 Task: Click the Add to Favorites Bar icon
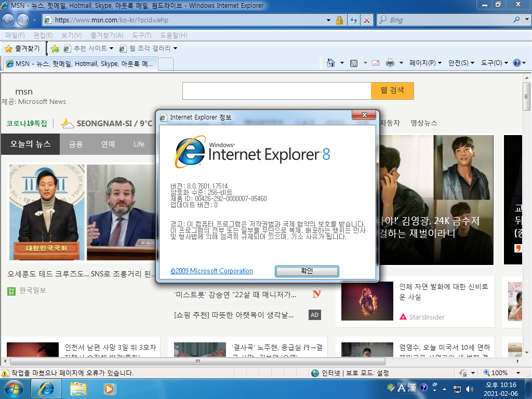[x=55, y=48]
